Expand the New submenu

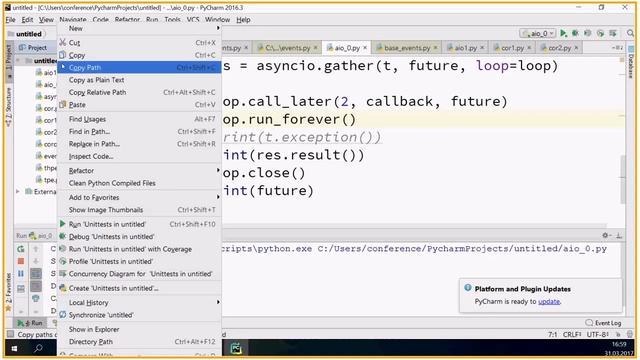coord(139,29)
